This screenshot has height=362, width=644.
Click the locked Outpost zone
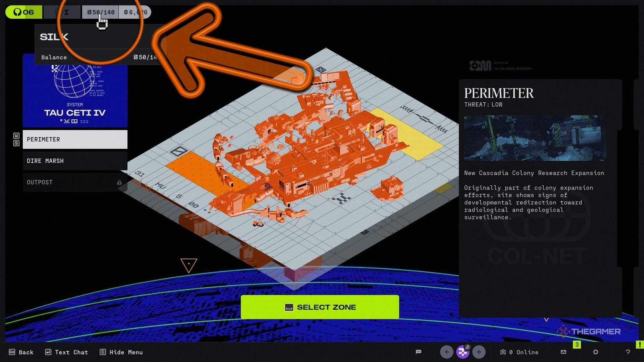(75, 182)
